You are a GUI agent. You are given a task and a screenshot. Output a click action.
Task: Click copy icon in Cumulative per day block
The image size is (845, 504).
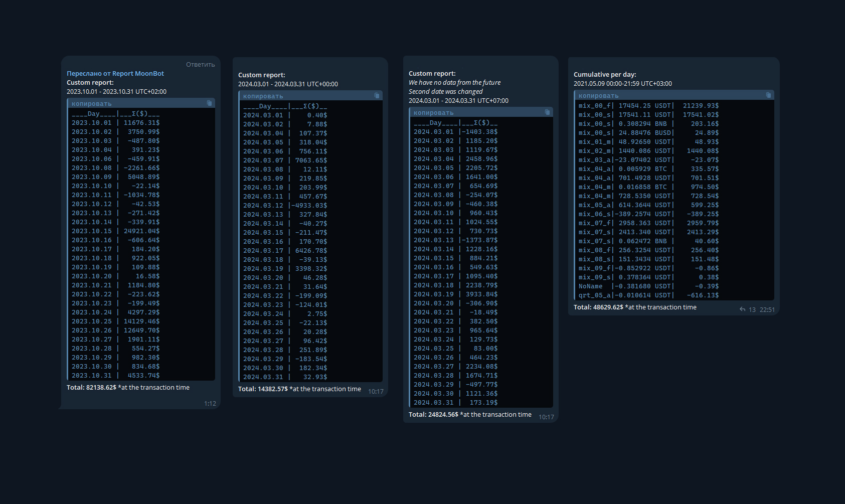tap(768, 95)
